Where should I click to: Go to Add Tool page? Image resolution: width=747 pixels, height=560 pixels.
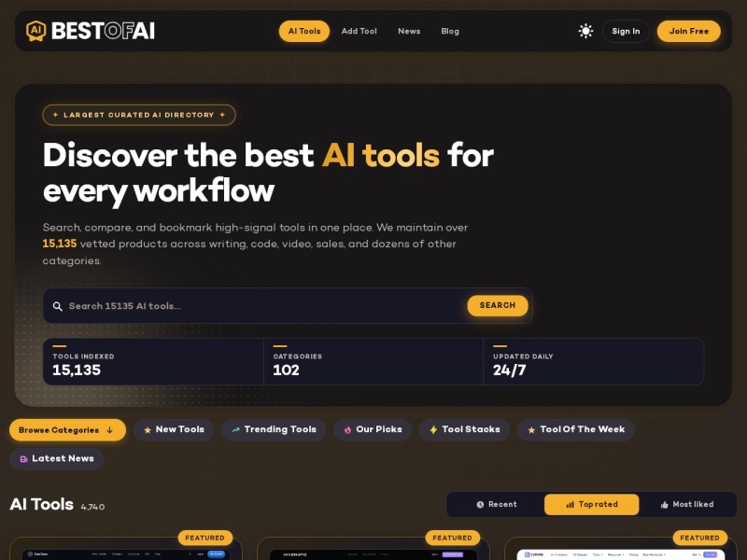(x=359, y=31)
